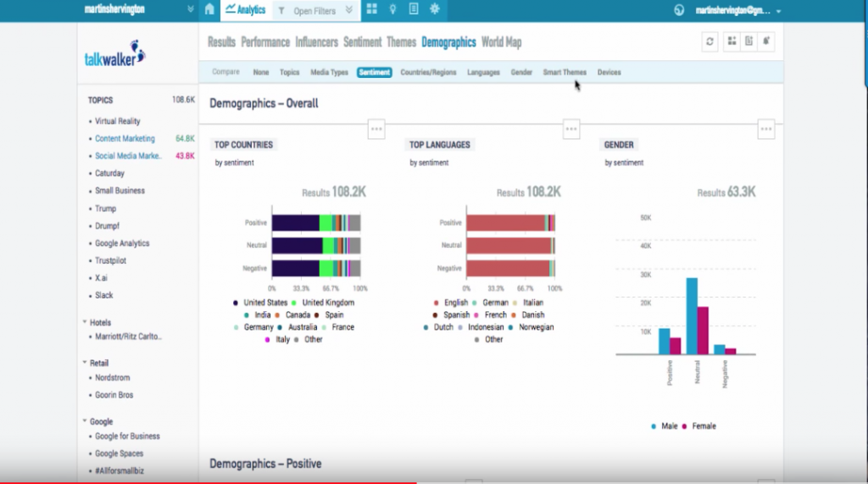This screenshot has width=868, height=484.
Task: Collapse the Google topic group
Action: click(x=85, y=421)
